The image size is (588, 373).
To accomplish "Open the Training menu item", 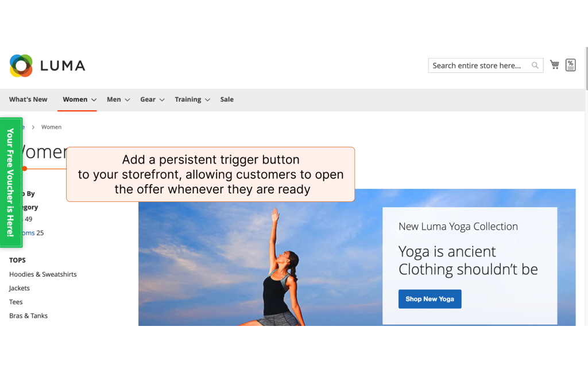I will coord(188,99).
